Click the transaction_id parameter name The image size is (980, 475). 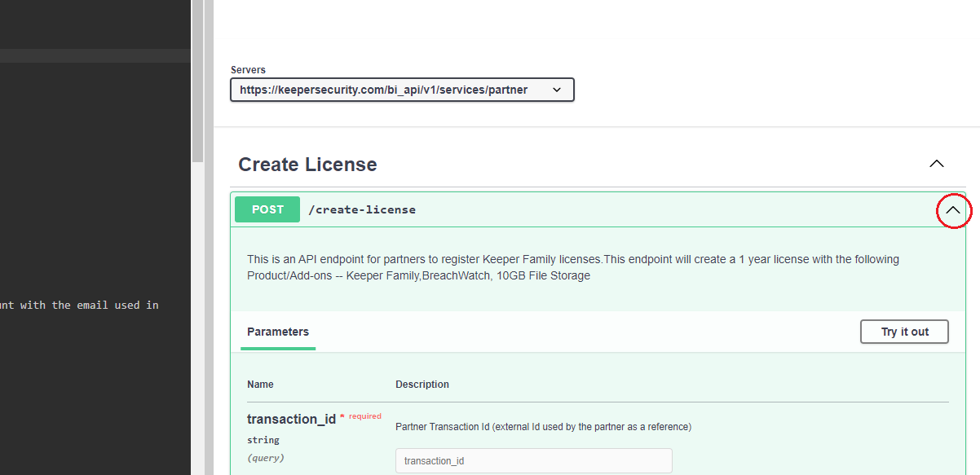(x=291, y=420)
